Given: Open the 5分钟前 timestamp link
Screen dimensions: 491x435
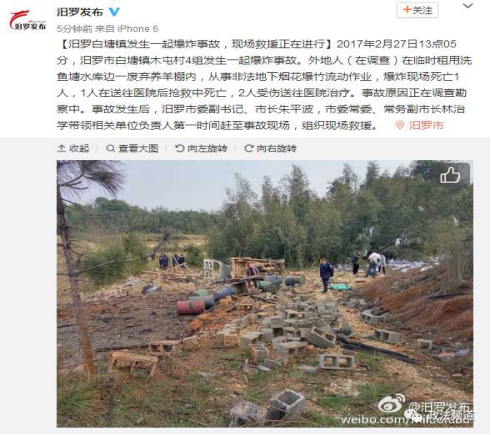Looking at the screenshot, I should click(74, 29).
